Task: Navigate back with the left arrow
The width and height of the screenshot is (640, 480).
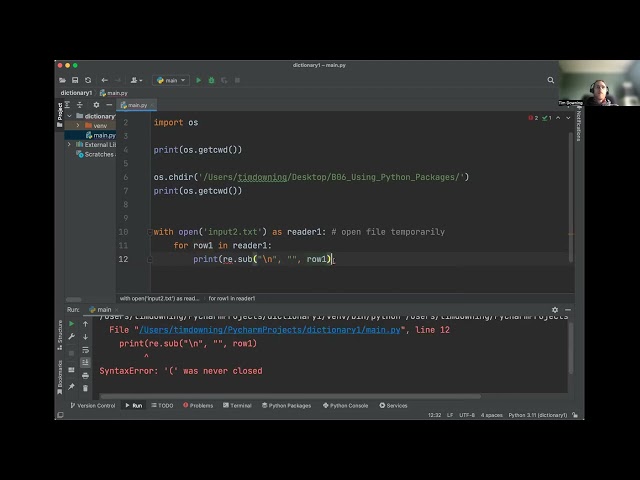Action: pyautogui.click(x=104, y=80)
